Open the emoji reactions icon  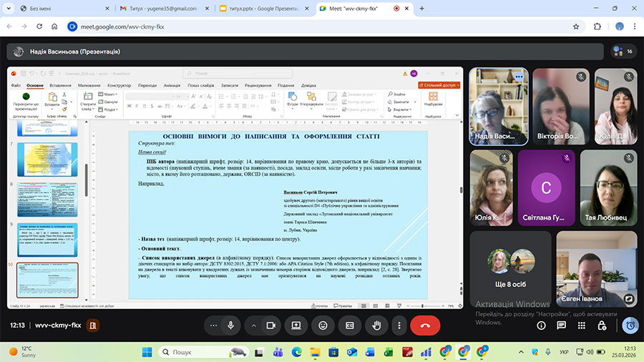click(x=323, y=325)
